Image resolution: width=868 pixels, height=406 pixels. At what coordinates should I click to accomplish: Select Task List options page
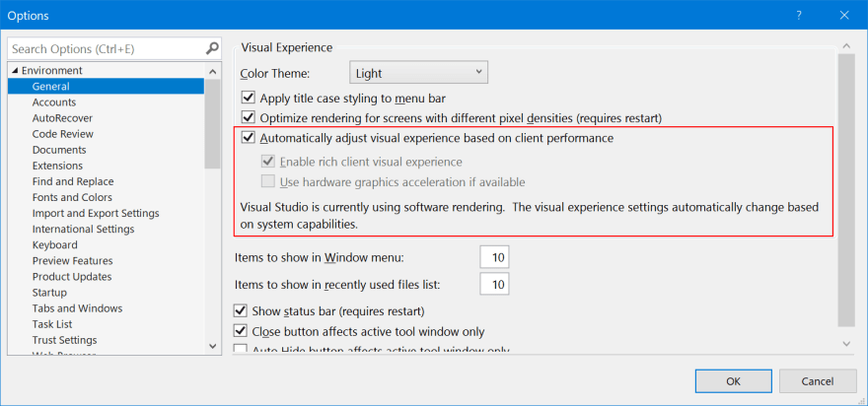[52, 324]
